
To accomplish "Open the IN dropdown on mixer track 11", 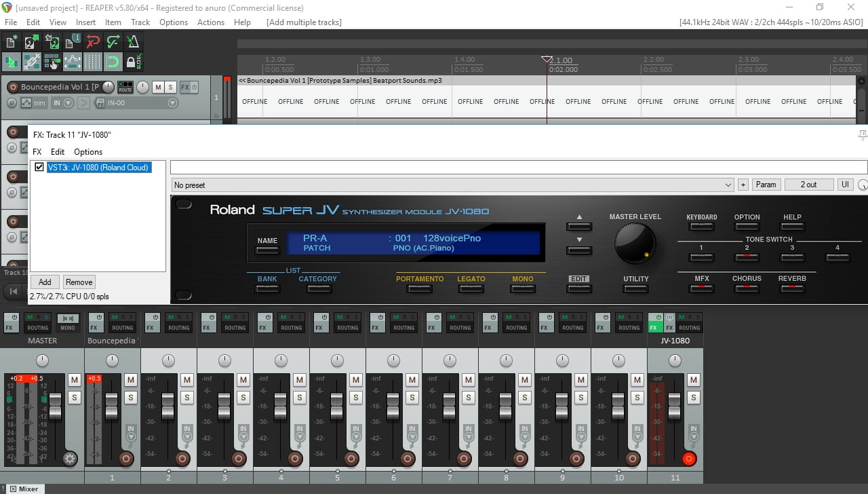I will point(693,432).
